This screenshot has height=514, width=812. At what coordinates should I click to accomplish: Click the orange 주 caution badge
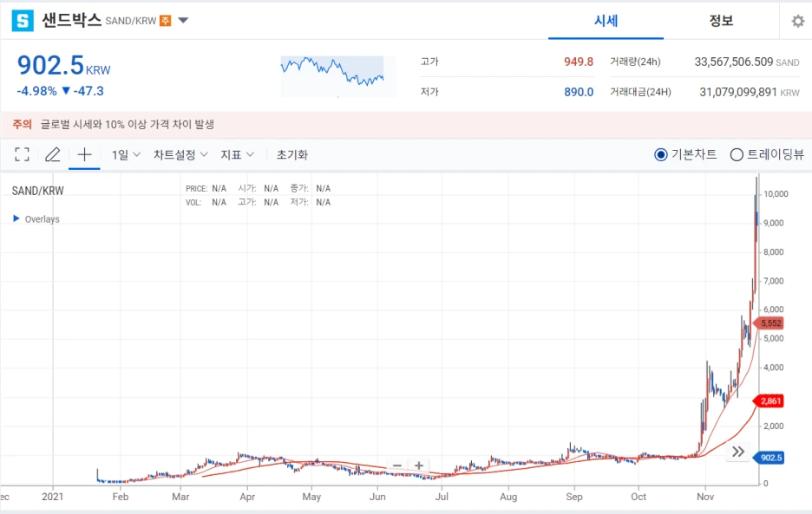point(165,21)
